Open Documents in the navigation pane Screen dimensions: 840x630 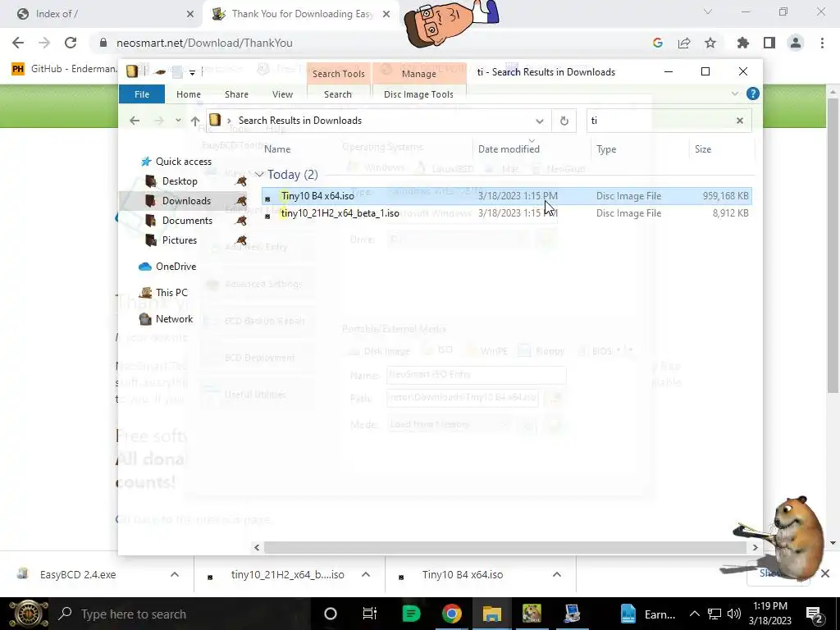pyautogui.click(x=187, y=221)
